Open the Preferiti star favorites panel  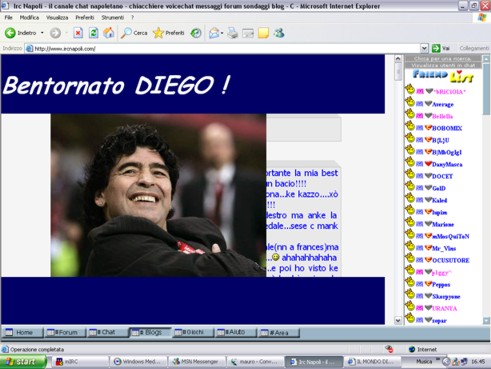169,33
